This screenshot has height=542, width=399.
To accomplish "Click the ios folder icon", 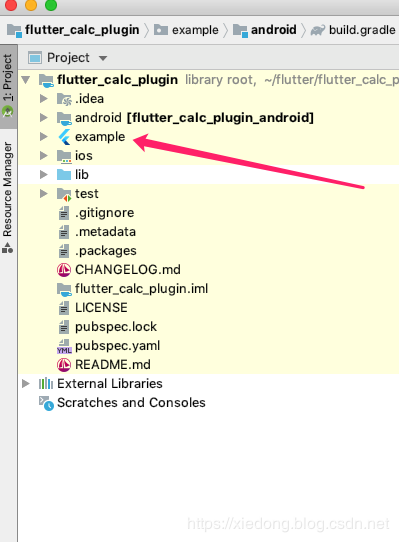I will (x=64, y=156).
